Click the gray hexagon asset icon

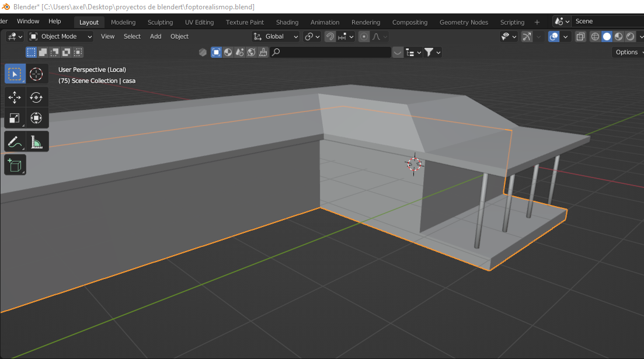(203, 52)
